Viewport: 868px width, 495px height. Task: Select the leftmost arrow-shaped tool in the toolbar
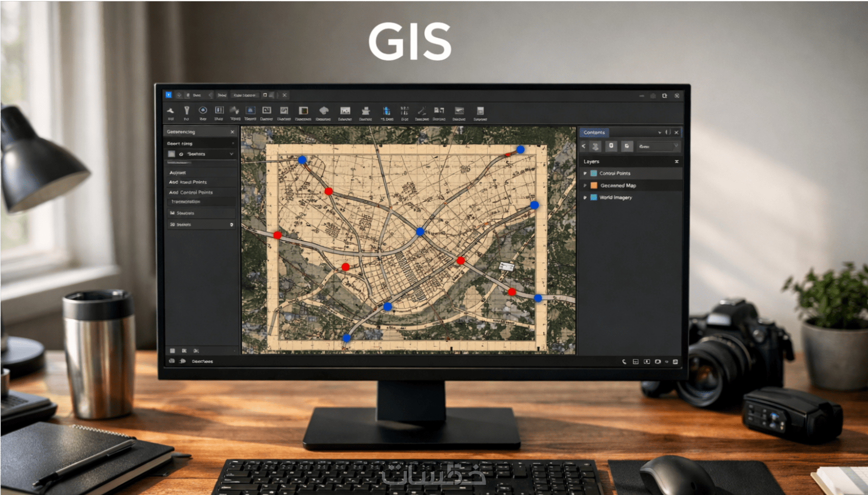171,110
